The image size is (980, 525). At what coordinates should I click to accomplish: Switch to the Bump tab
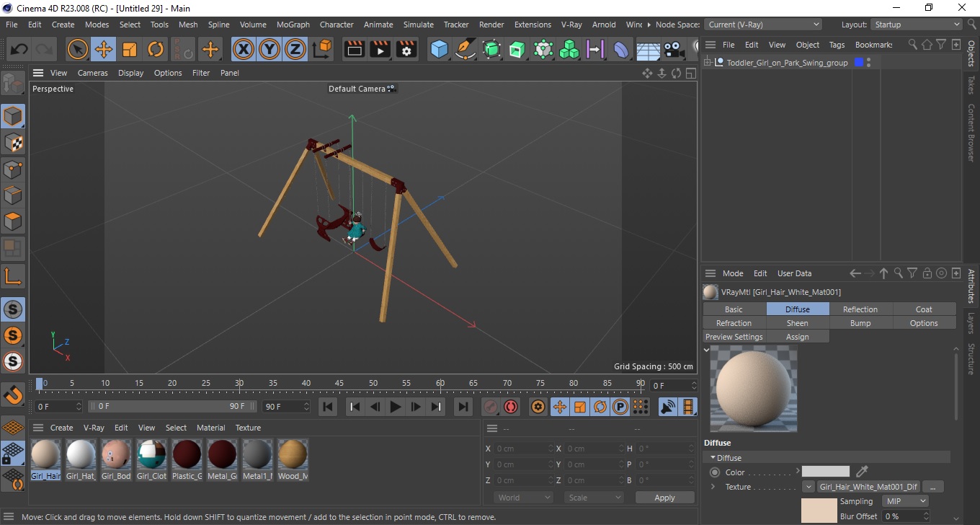coord(860,323)
